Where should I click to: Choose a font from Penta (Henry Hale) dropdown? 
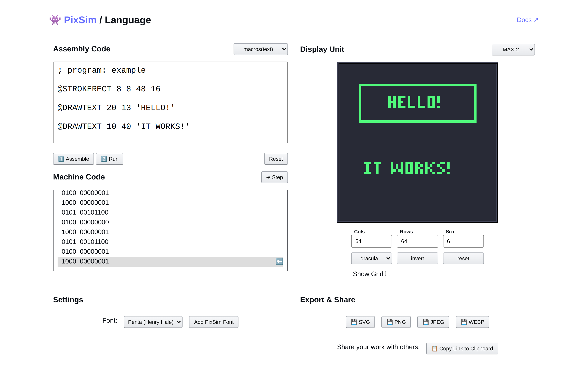tap(153, 322)
